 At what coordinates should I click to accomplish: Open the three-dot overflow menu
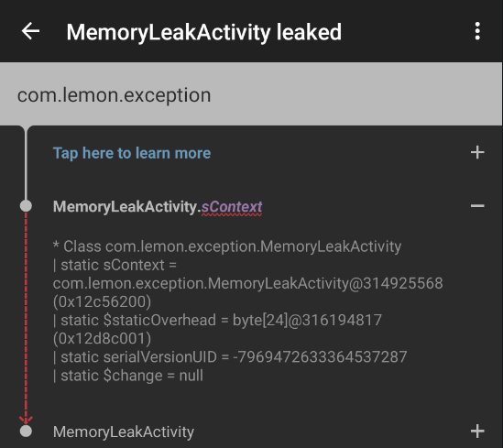(x=477, y=31)
